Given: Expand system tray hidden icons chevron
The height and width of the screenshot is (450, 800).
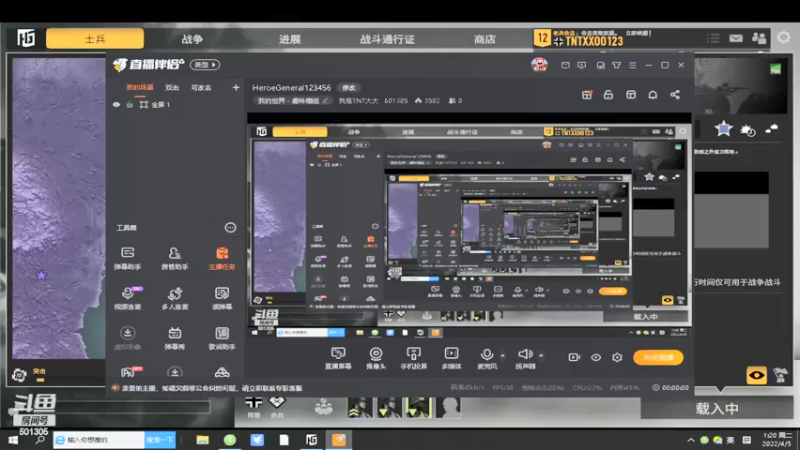Looking at the screenshot, I should tap(691, 440).
